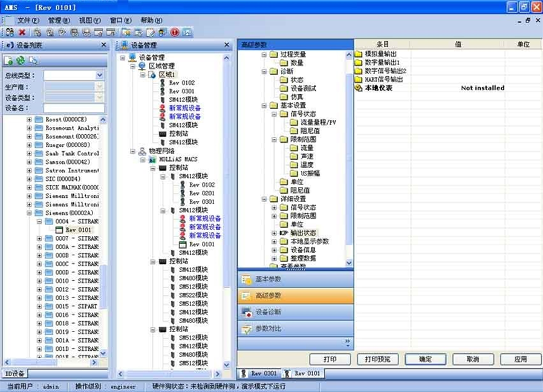
Task: Open the 总线类型 dropdown
Action: [x=100, y=75]
